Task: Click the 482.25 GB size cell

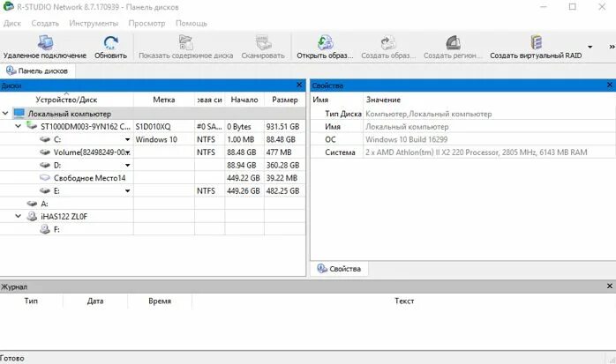Action: click(x=283, y=190)
